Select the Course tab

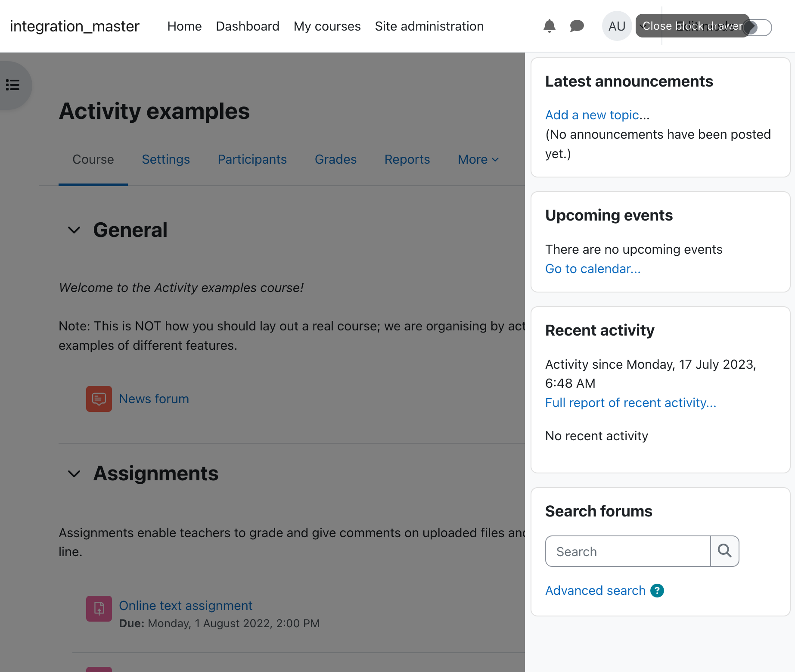point(93,160)
